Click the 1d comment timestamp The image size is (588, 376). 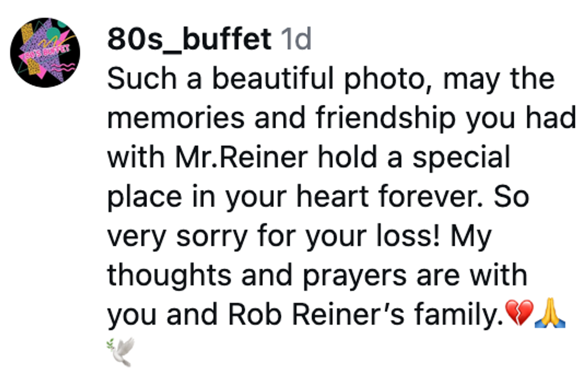tap(296, 40)
